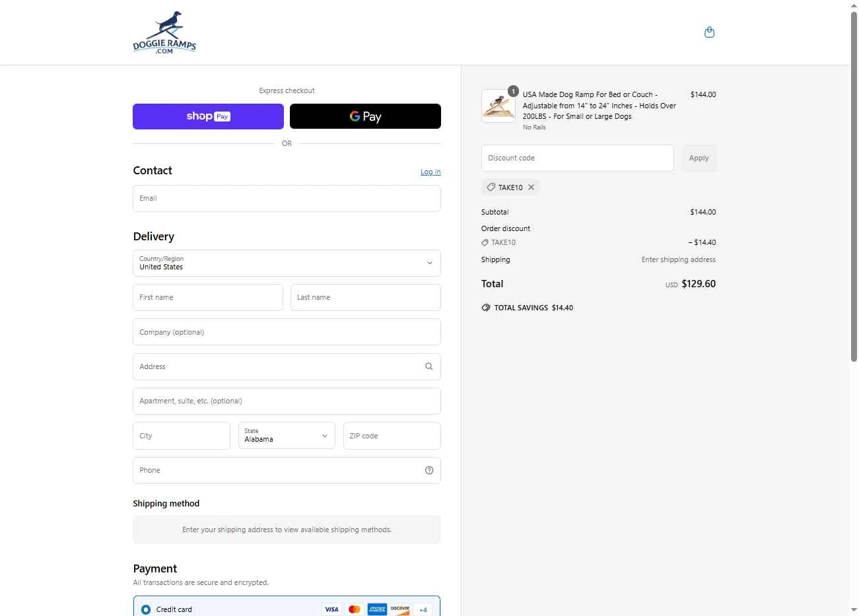Click the address search magnifier icon
The width and height of the screenshot is (859, 616).
(429, 366)
